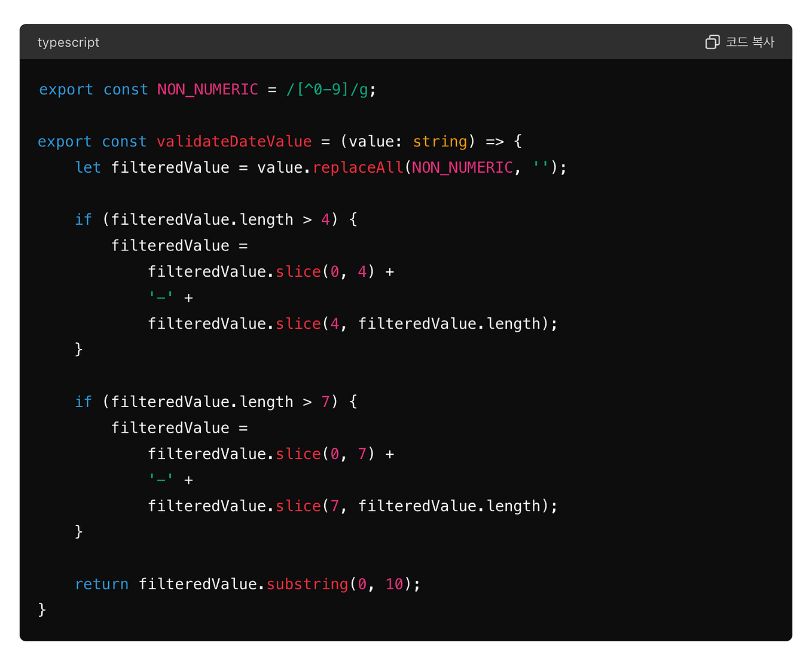Click the typescript language label
812x661 pixels.
68,42
